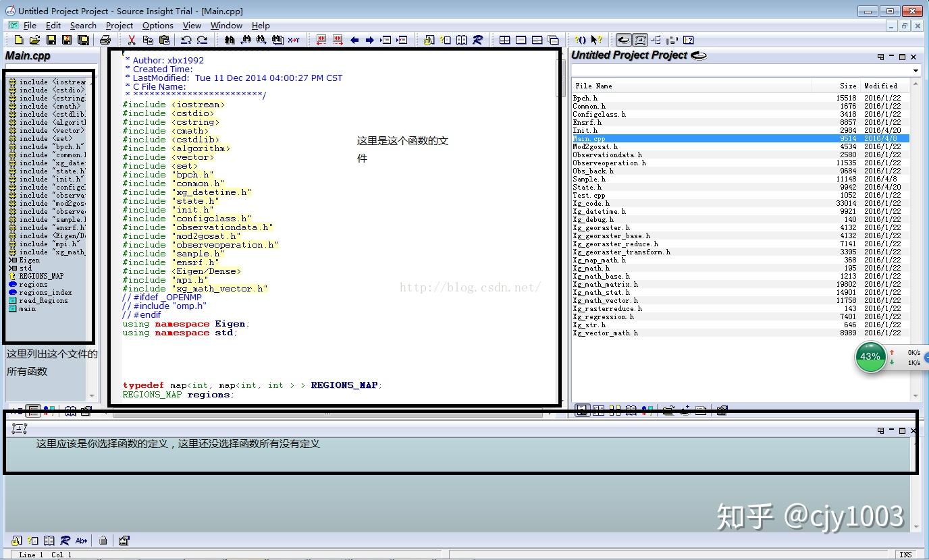Select Xg_code.h in project file list
This screenshot has height=560, width=929.
741,203
